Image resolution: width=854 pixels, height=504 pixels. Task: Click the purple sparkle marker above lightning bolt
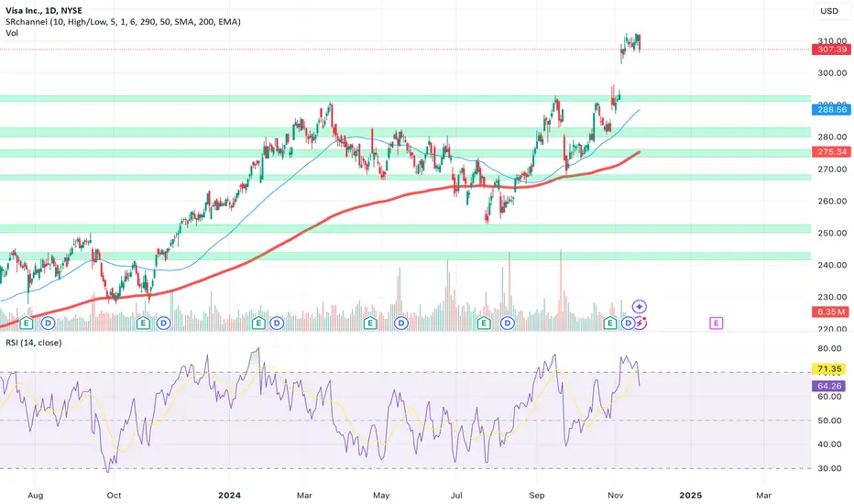(640, 307)
